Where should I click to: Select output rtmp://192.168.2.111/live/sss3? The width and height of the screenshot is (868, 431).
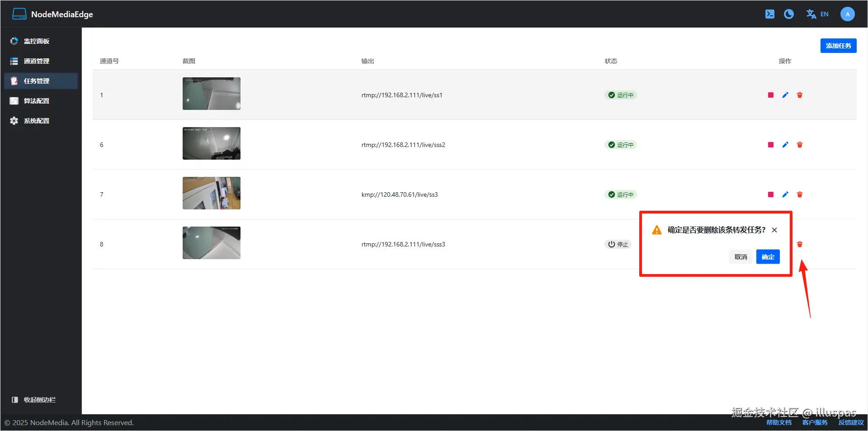click(x=403, y=244)
